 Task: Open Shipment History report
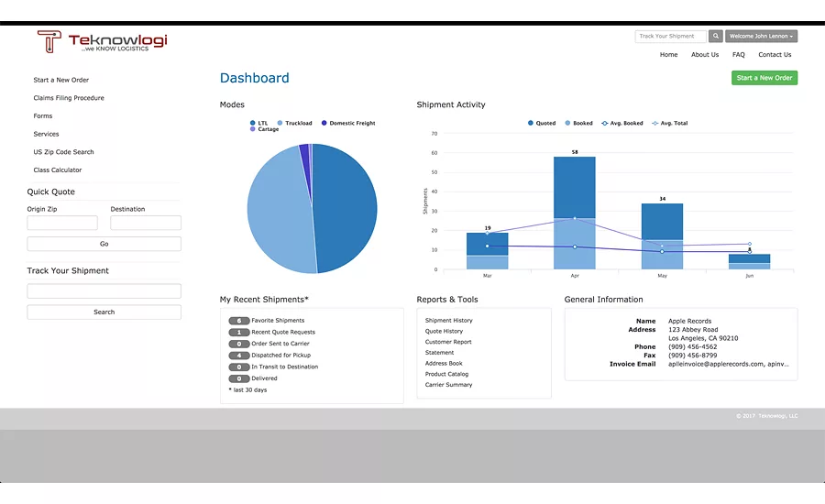(449, 321)
